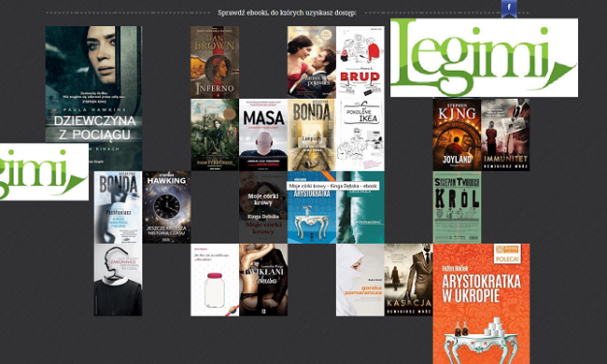Image resolution: width=607 pixels, height=364 pixels.
Task: Open the romantic couple book cover
Action: click(311, 62)
